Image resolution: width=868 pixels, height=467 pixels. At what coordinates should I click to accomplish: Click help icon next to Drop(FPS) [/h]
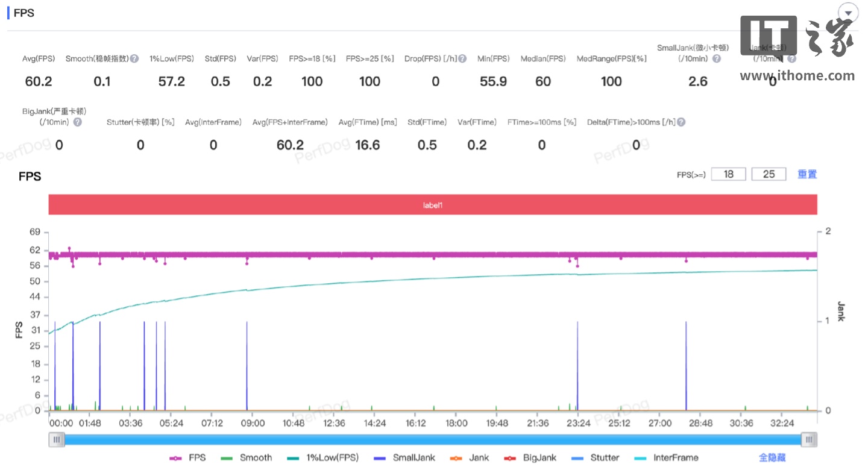tap(462, 59)
